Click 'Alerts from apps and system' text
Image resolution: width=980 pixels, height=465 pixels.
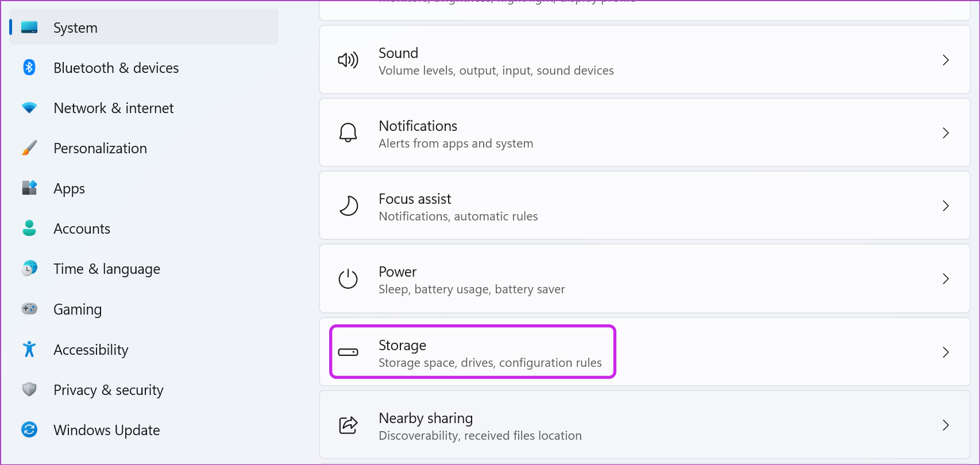456,144
